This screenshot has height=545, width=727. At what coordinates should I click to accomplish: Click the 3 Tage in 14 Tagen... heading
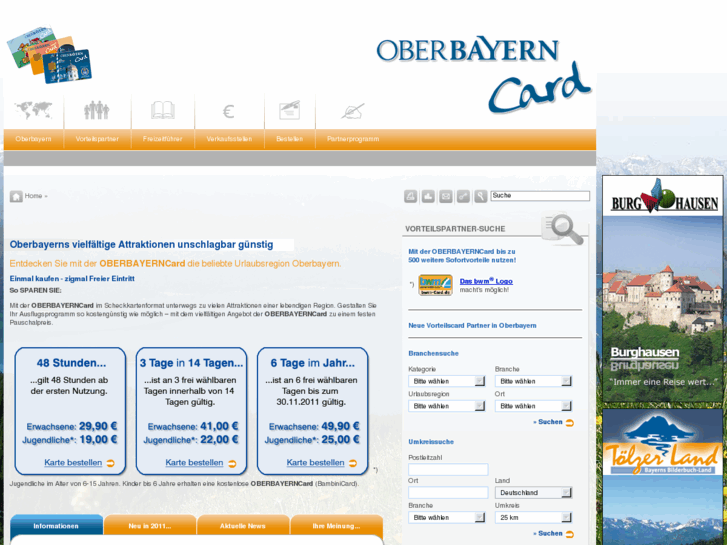tap(191, 363)
